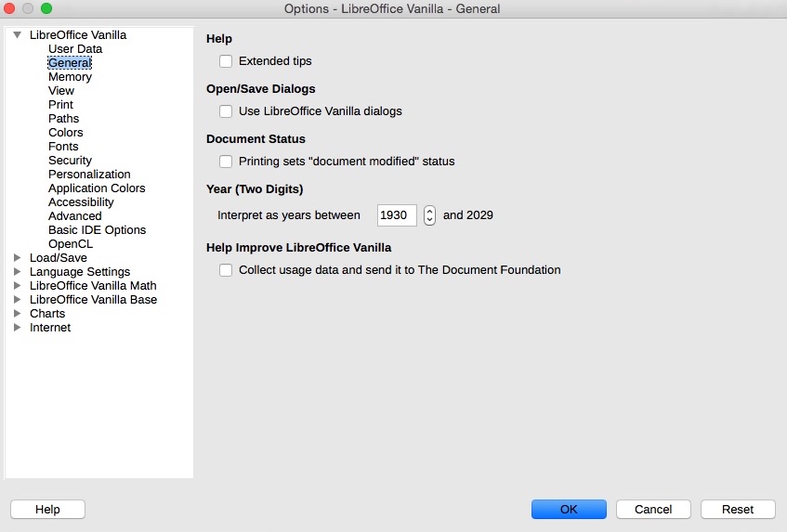The height and width of the screenshot is (532, 787).
Task: Enable the Extended tips checkbox
Action: [x=226, y=61]
